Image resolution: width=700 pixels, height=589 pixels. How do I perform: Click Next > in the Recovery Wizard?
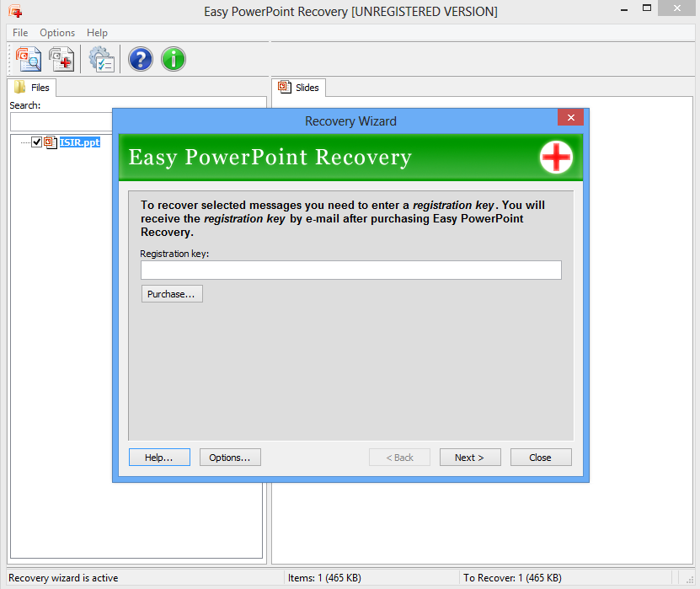[470, 458]
